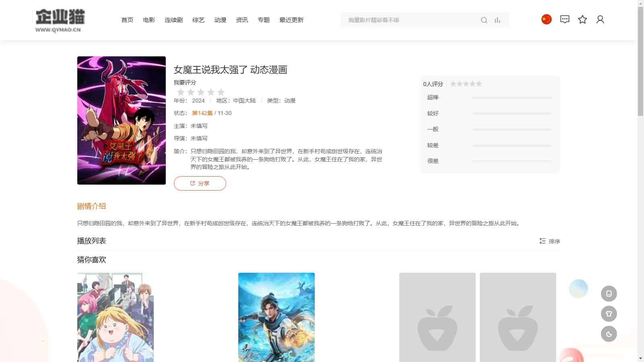Open the 连续剧 TV series section

coord(173,20)
